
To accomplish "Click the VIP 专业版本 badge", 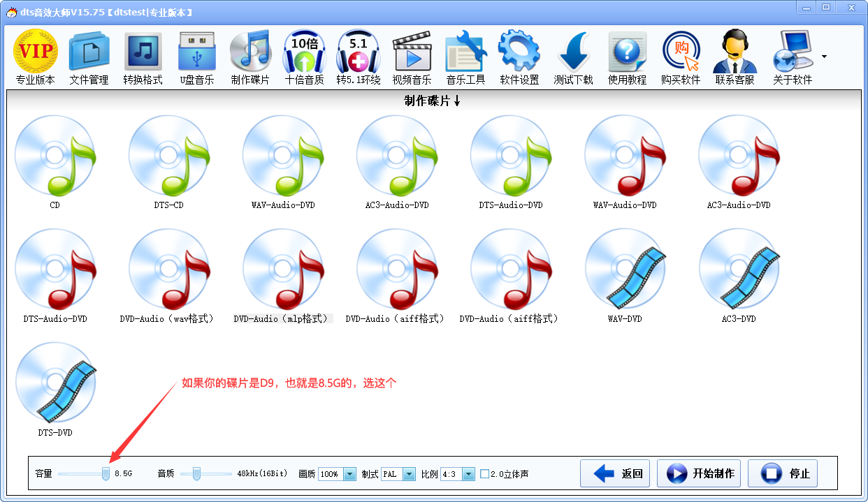I will (35, 56).
